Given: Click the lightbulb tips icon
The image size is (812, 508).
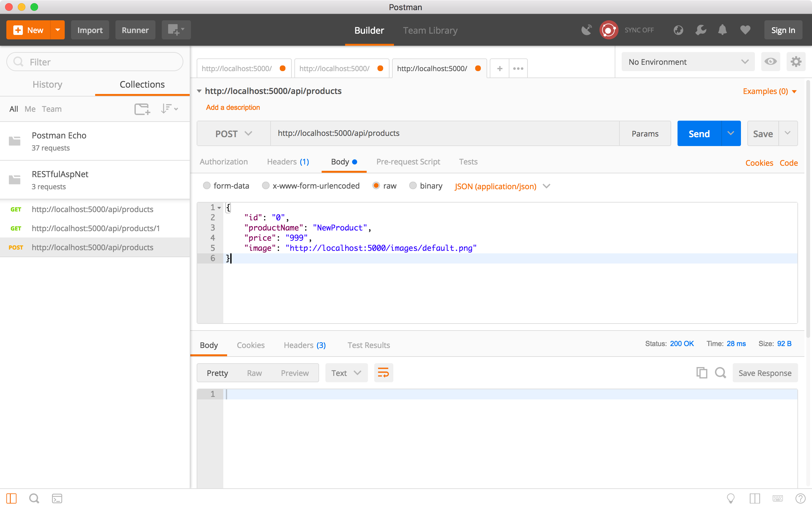Looking at the screenshot, I should pyautogui.click(x=730, y=498).
